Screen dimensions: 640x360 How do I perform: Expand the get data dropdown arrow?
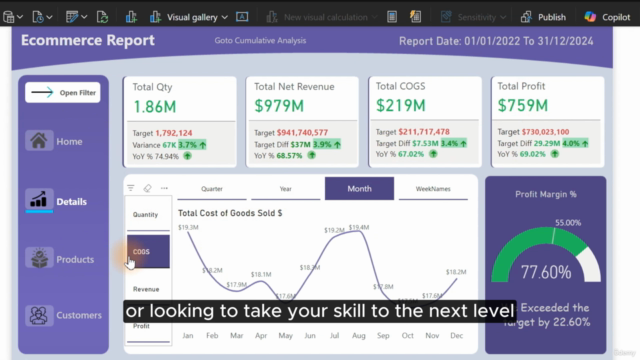coord(20,17)
